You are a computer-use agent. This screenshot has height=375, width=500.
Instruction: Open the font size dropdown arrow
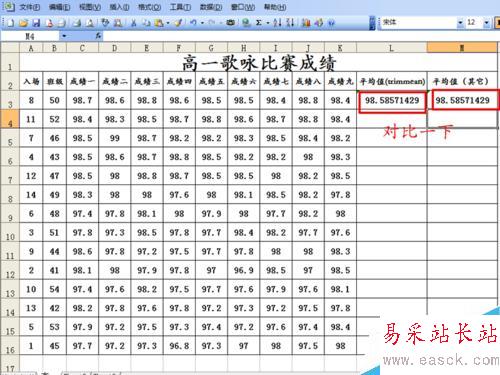[487, 23]
